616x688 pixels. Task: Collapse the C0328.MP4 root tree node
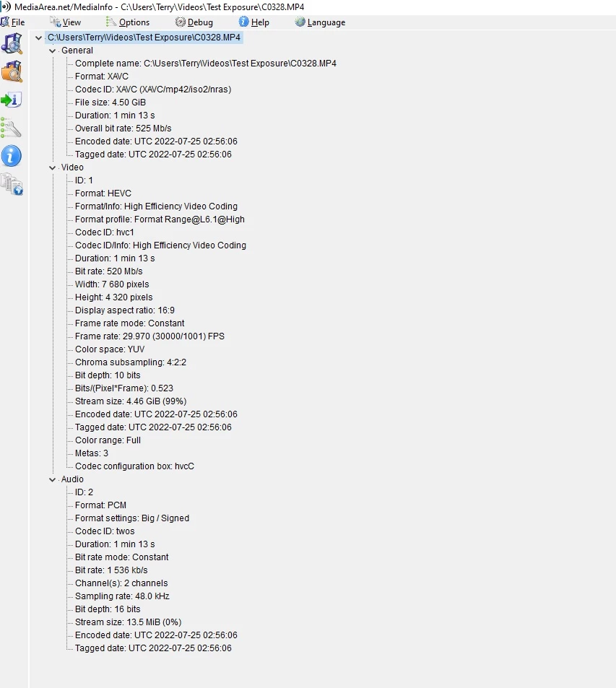pos(39,38)
